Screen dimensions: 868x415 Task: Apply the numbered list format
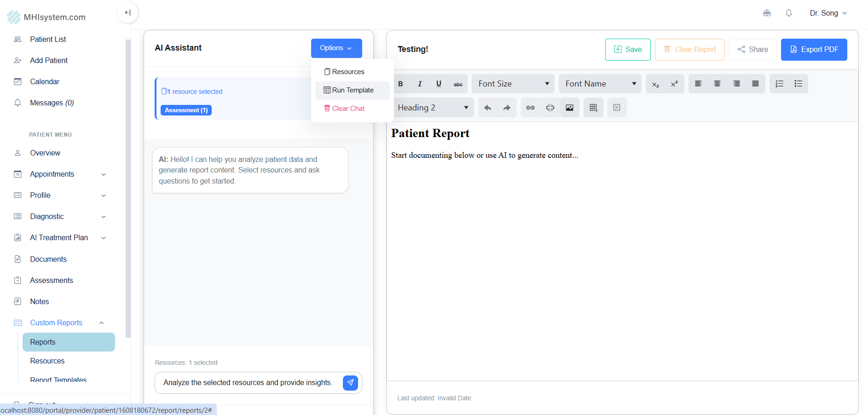779,84
